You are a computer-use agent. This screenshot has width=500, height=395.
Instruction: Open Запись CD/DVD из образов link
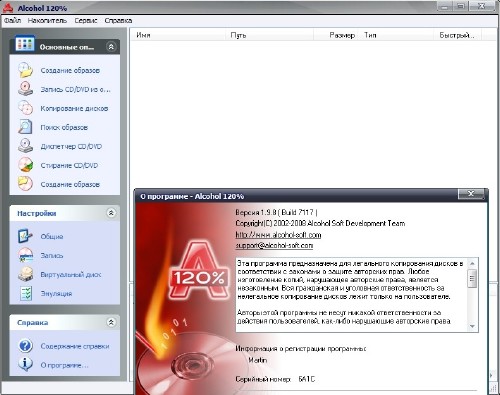point(75,89)
